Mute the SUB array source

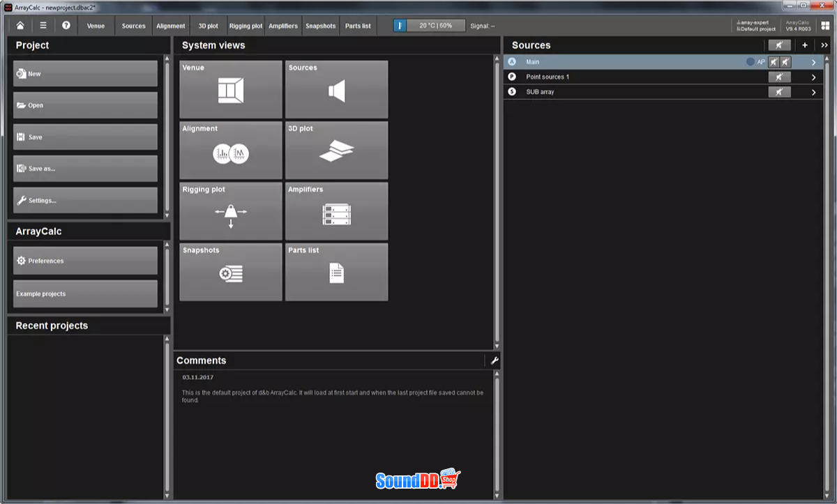780,92
